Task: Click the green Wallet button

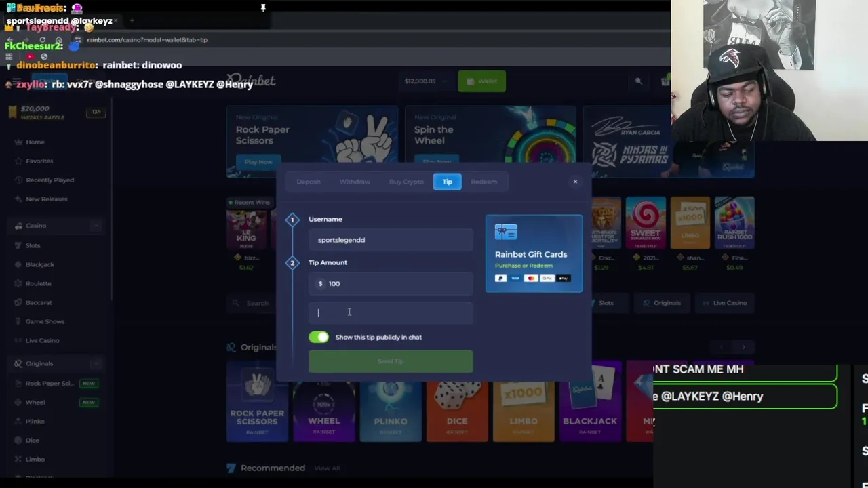Action: pos(481,81)
